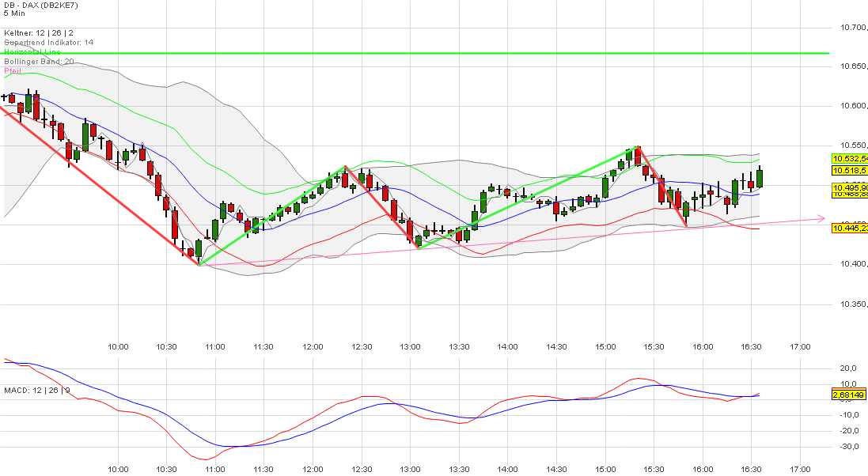Select the yellow MACD value box 2.68149
The height and width of the screenshot is (476, 868).
click(847, 393)
